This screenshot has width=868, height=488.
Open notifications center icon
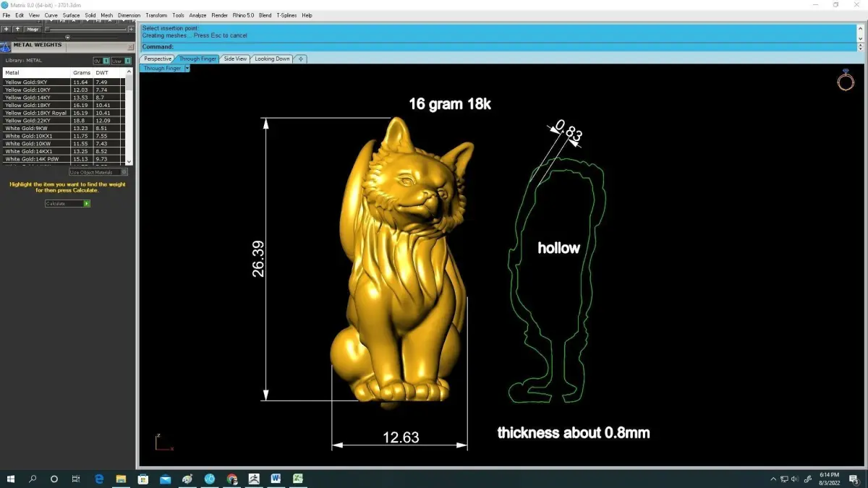point(854,479)
